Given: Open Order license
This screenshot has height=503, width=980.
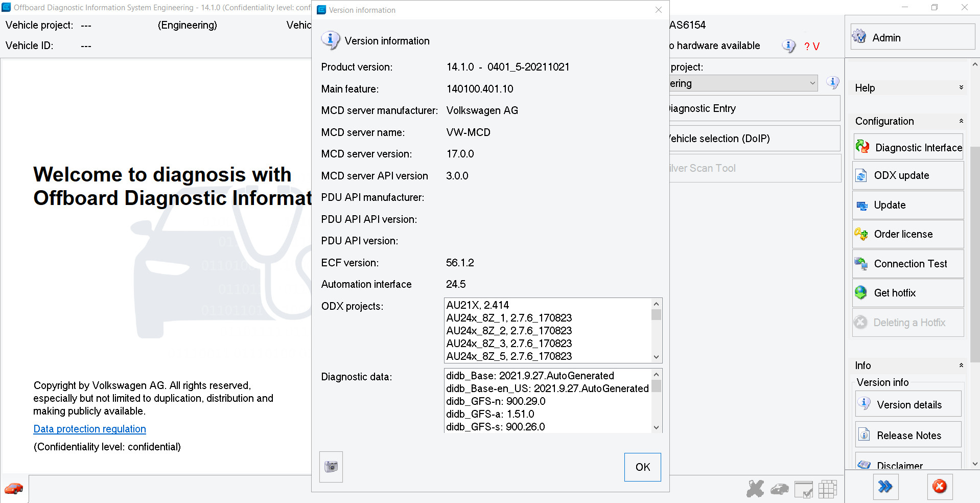Looking at the screenshot, I should [908, 234].
